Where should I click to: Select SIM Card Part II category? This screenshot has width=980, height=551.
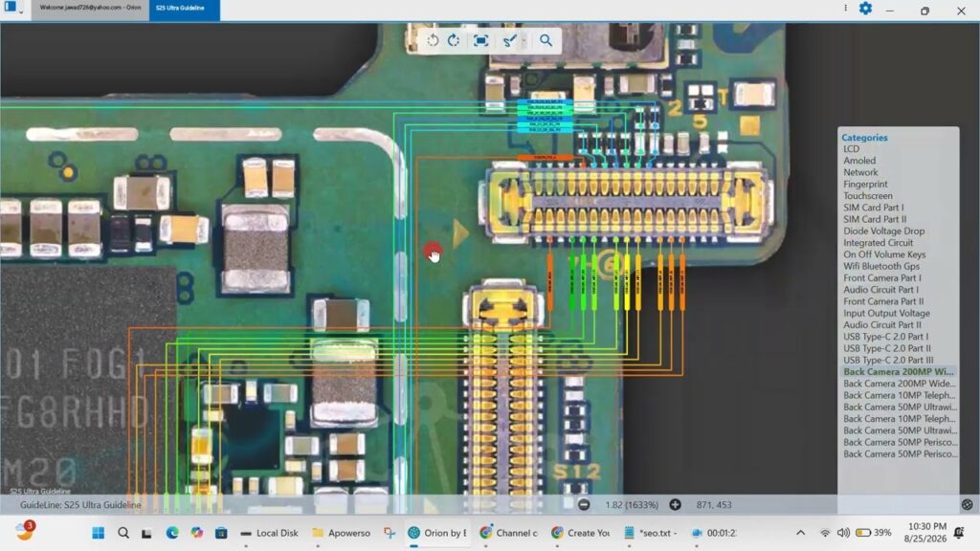pyautogui.click(x=875, y=219)
